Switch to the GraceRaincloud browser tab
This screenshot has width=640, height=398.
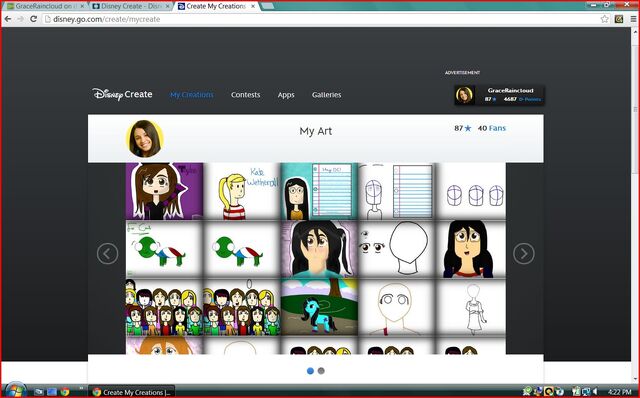coord(45,6)
